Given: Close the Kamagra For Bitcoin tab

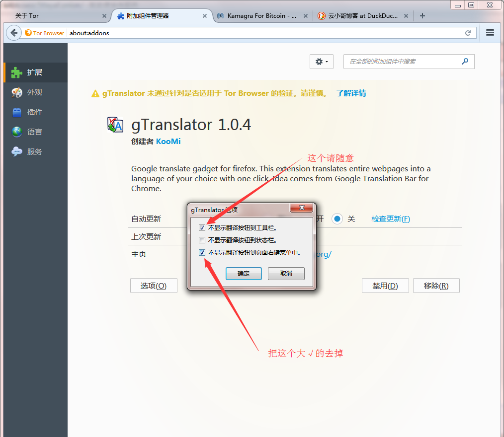Looking at the screenshot, I should pyautogui.click(x=305, y=16).
